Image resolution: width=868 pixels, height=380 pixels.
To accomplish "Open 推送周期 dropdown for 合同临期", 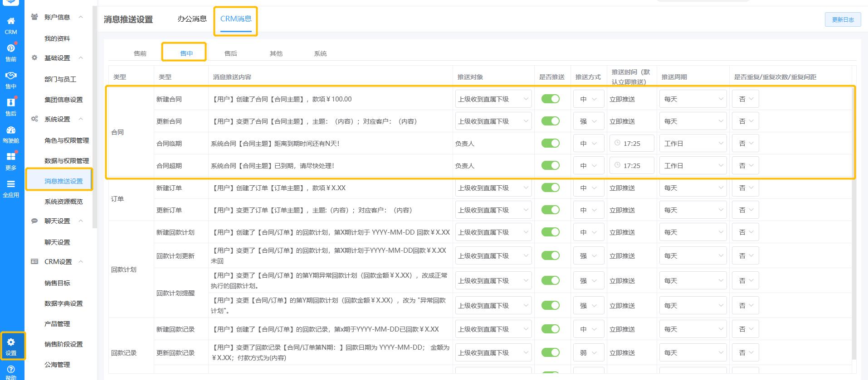I will [692, 143].
